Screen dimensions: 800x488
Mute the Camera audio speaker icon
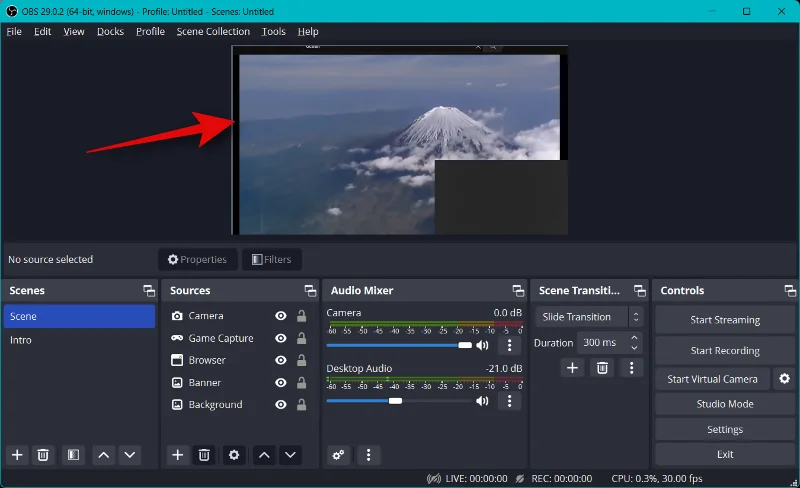482,346
